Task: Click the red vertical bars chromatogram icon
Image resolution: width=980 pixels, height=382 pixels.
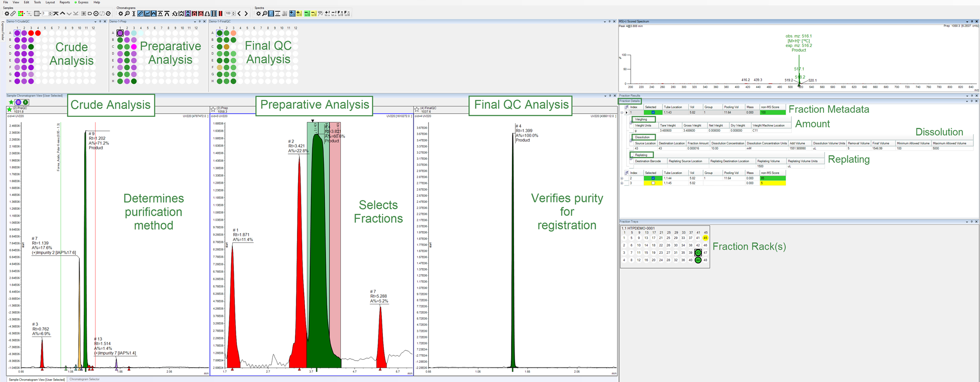Action: pos(220,13)
